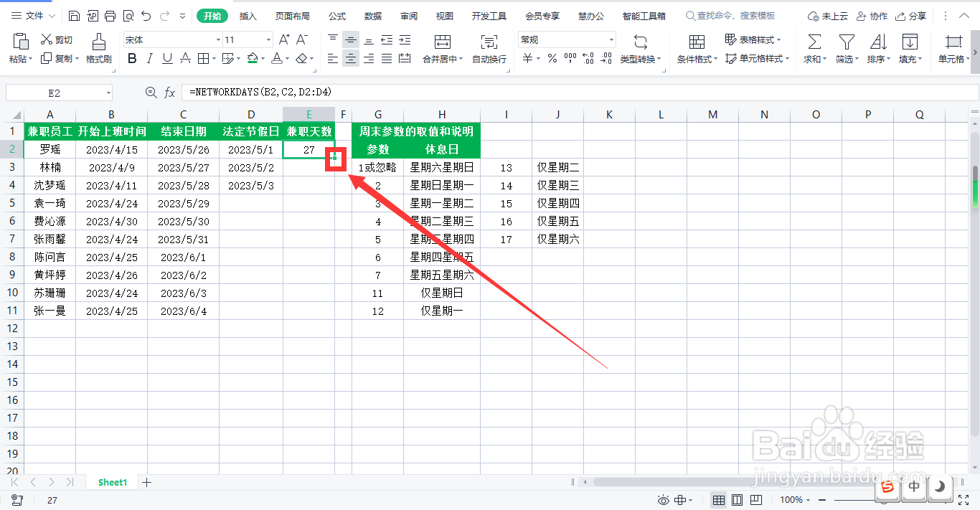Open print preview from quick access bar
This screenshot has width=980, height=510.
[x=128, y=16]
